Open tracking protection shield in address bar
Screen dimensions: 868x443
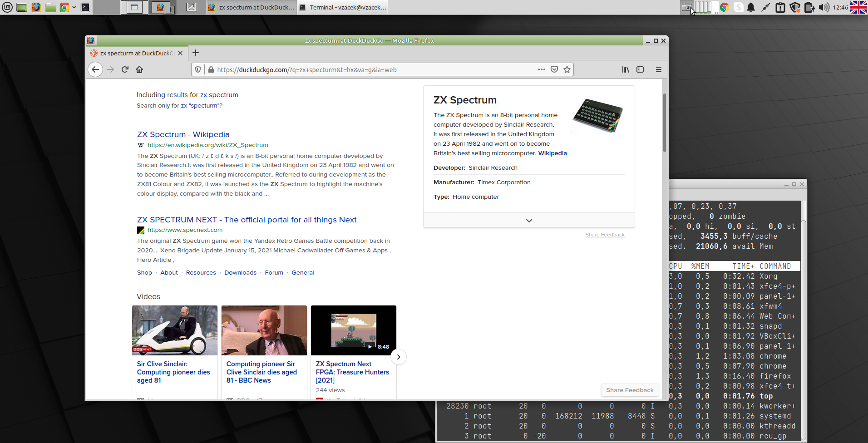tap(198, 69)
